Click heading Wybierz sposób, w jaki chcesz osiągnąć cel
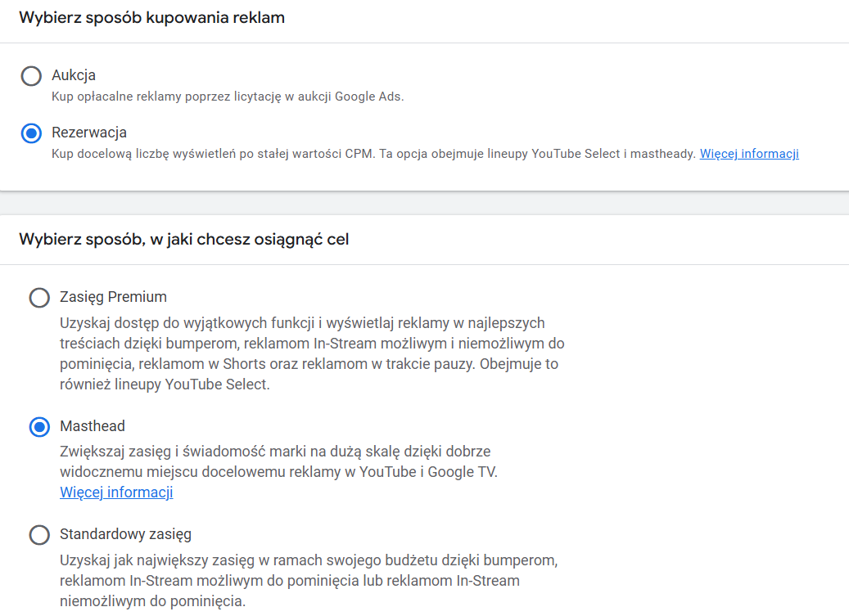 pyautogui.click(x=183, y=240)
